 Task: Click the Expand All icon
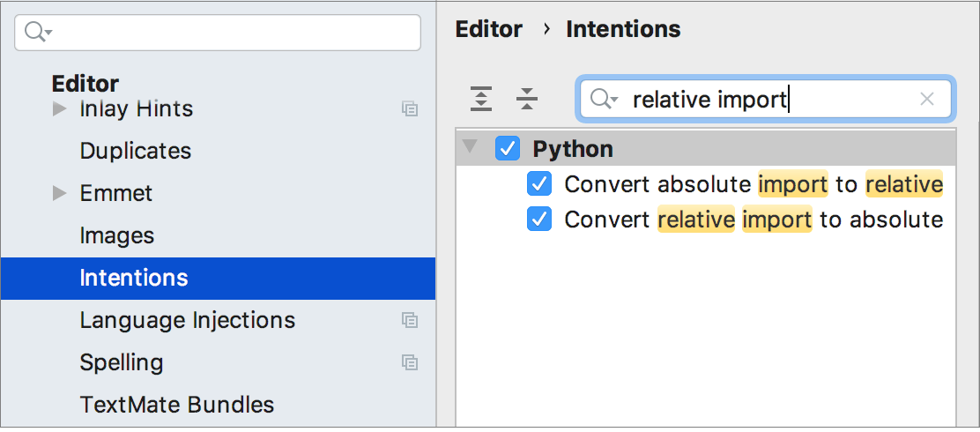point(481,99)
